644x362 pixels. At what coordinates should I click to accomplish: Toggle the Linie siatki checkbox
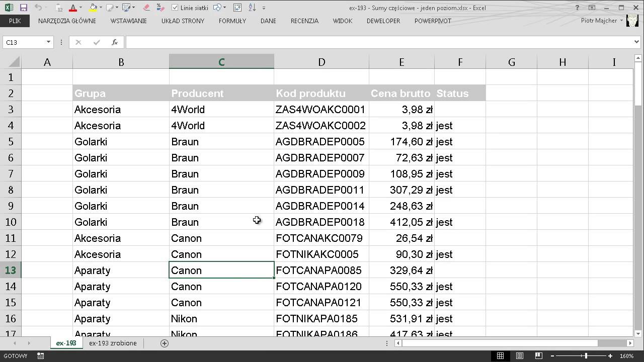coord(175,8)
